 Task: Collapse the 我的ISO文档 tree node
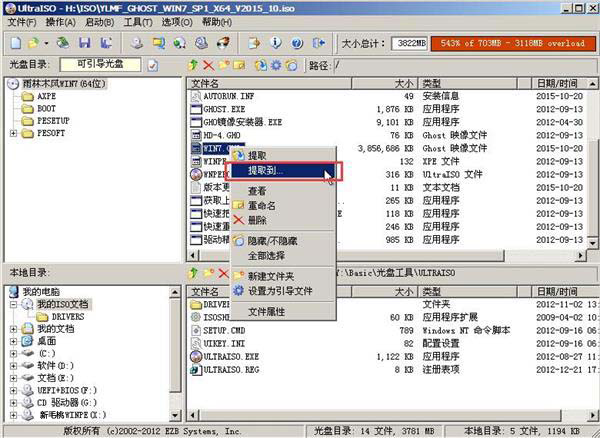(13, 304)
